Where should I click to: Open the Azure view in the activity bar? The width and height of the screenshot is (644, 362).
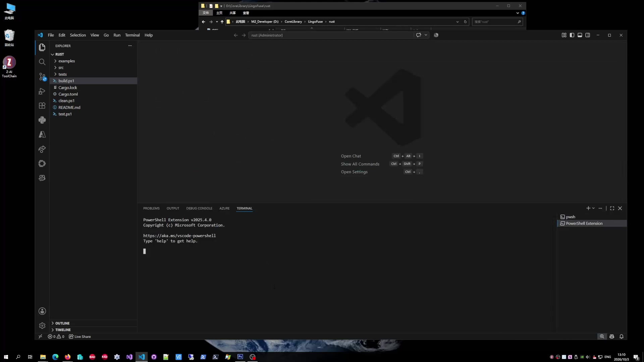tap(42, 134)
